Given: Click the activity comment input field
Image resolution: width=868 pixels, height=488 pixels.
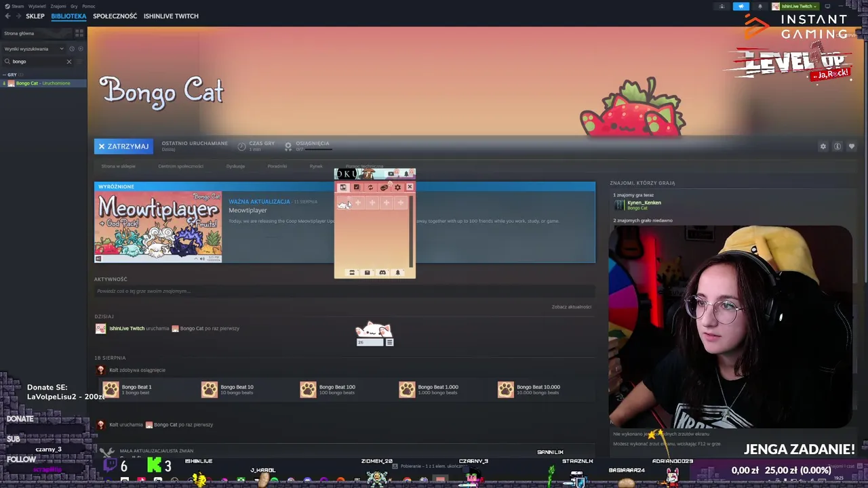Looking at the screenshot, I should tap(344, 291).
